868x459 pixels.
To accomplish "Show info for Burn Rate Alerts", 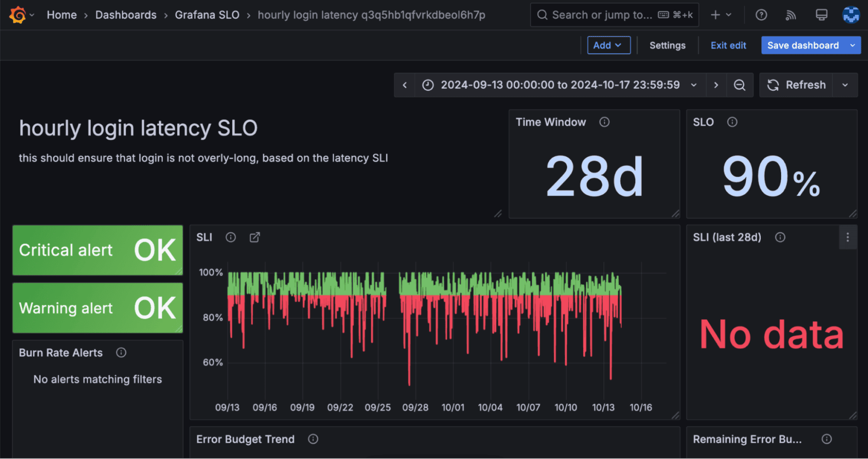I will pos(121,352).
